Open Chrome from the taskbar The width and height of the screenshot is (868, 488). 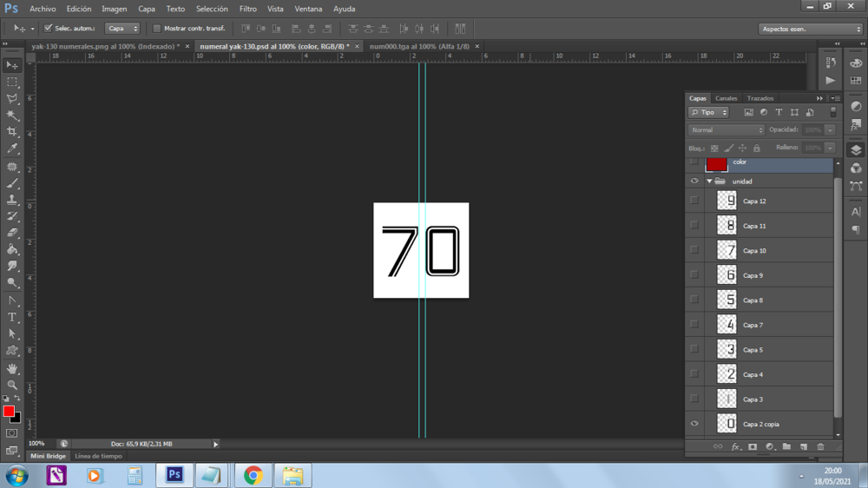[253, 475]
